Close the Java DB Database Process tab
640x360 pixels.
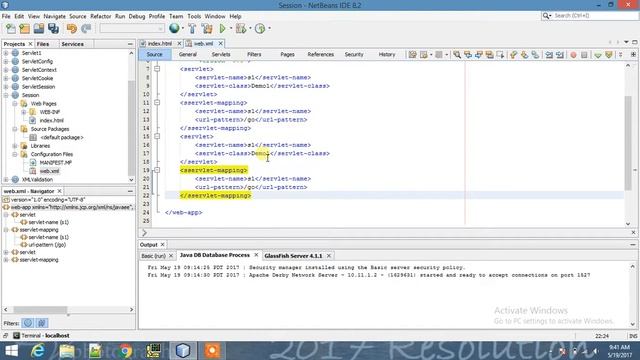click(x=256, y=255)
